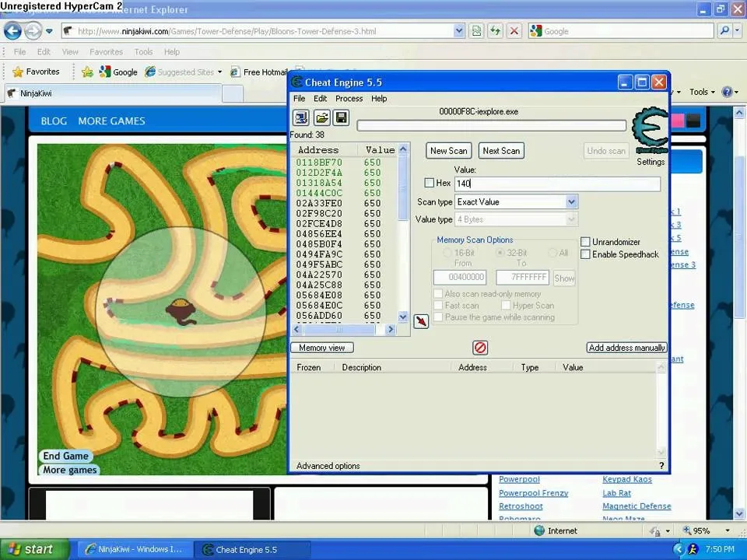Toggle Fast scan checkbox
The width and height of the screenshot is (747, 560).
pyautogui.click(x=438, y=305)
